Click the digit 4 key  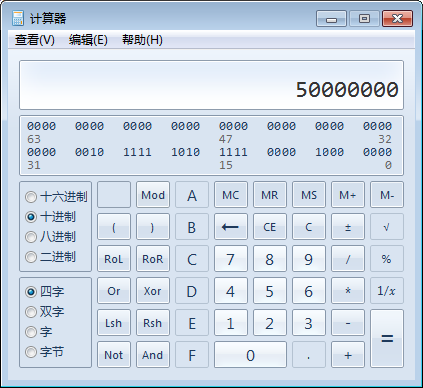pos(231,291)
